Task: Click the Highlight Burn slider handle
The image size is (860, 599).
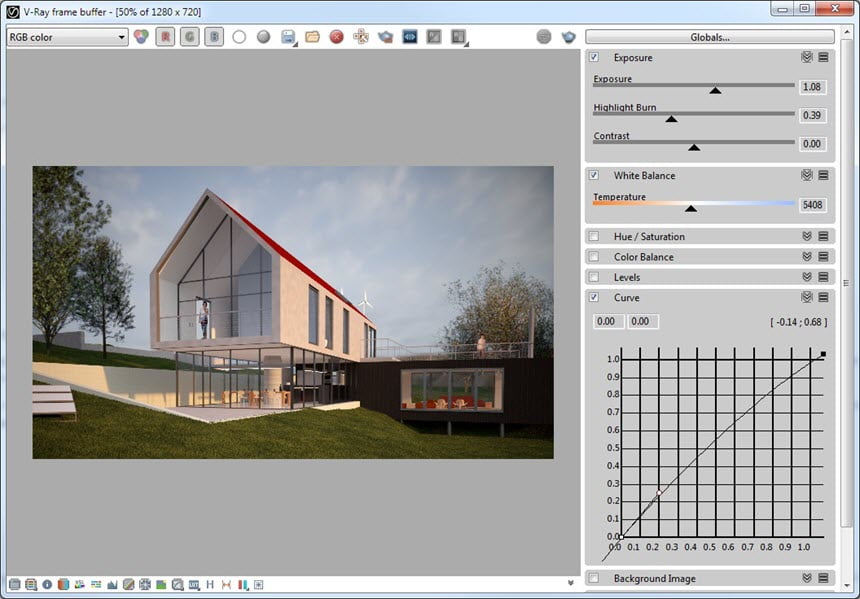Action: point(671,118)
